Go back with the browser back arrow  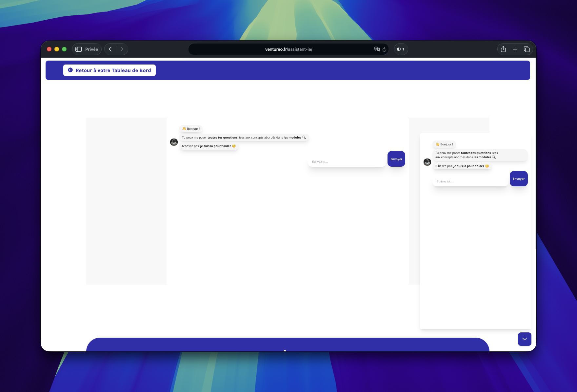(x=110, y=49)
